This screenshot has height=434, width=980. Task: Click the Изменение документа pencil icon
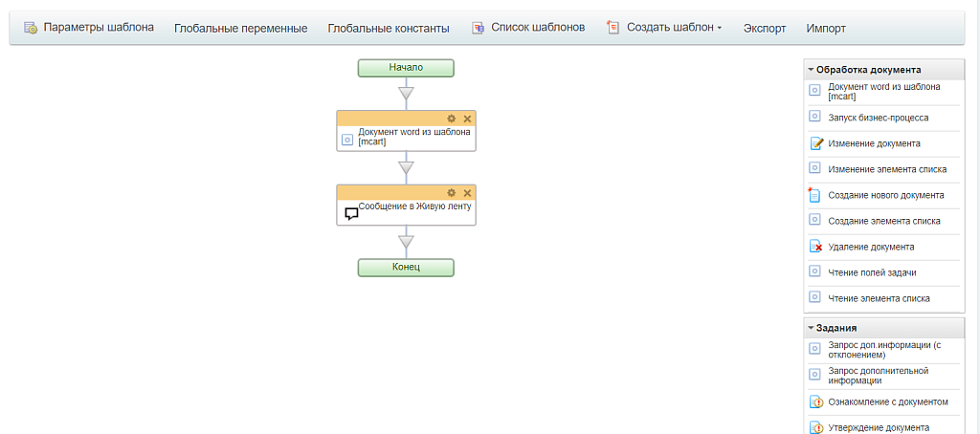click(816, 143)
